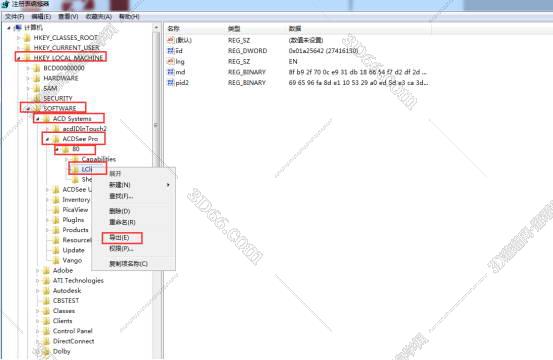Click the iid DWORD value icon

point(171,51)
